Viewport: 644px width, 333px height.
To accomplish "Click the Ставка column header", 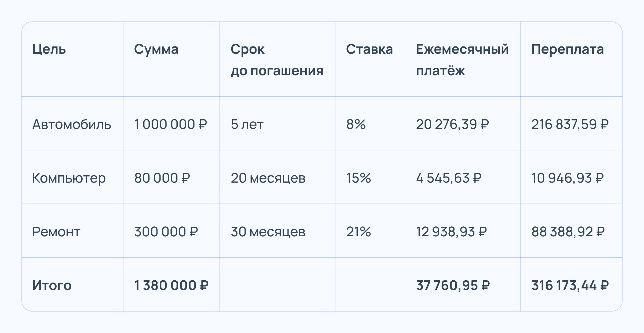I will coord(369,49).
